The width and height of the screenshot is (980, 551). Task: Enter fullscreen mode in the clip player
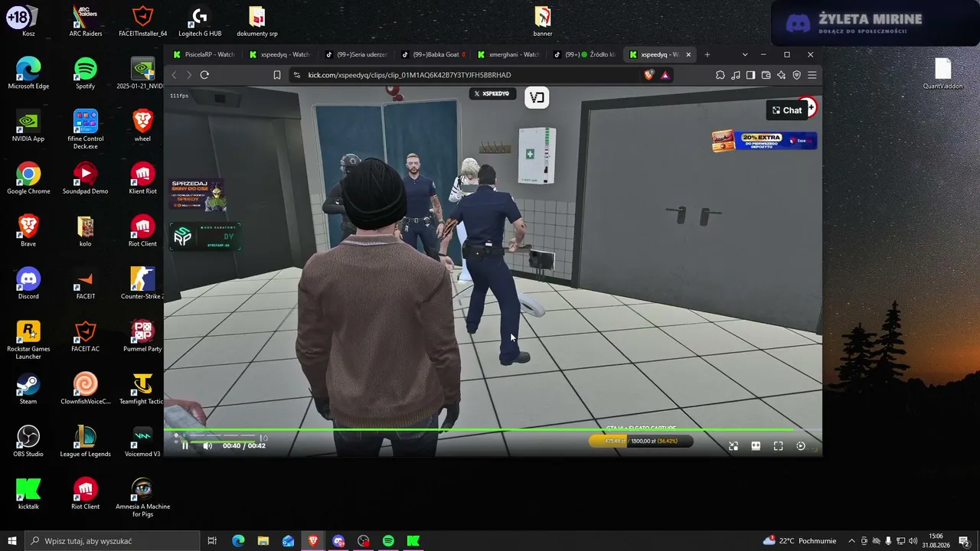(778, 445)
